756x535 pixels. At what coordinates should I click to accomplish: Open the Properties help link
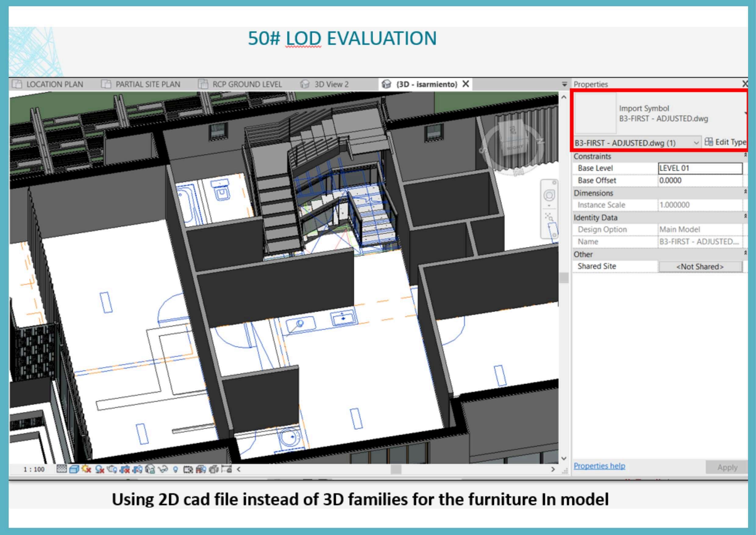point(599,466)
